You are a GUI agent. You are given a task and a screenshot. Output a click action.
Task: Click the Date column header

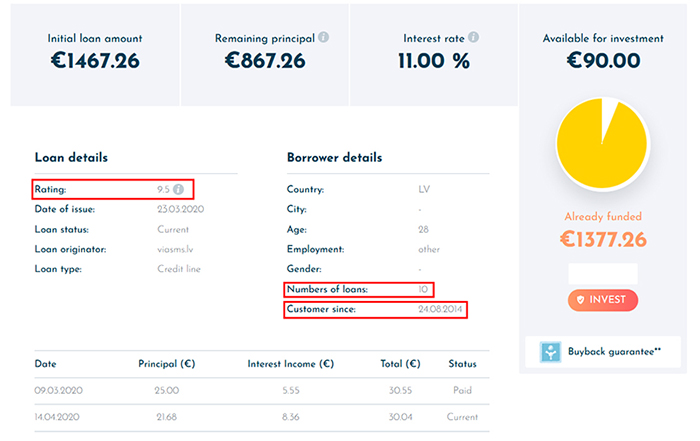[46, 364]
